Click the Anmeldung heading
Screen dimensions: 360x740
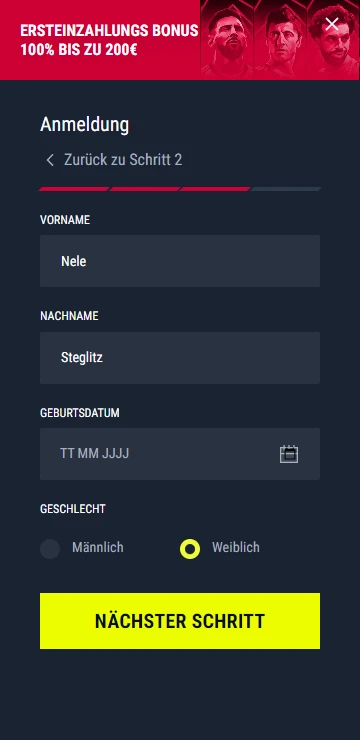[84, 125]
